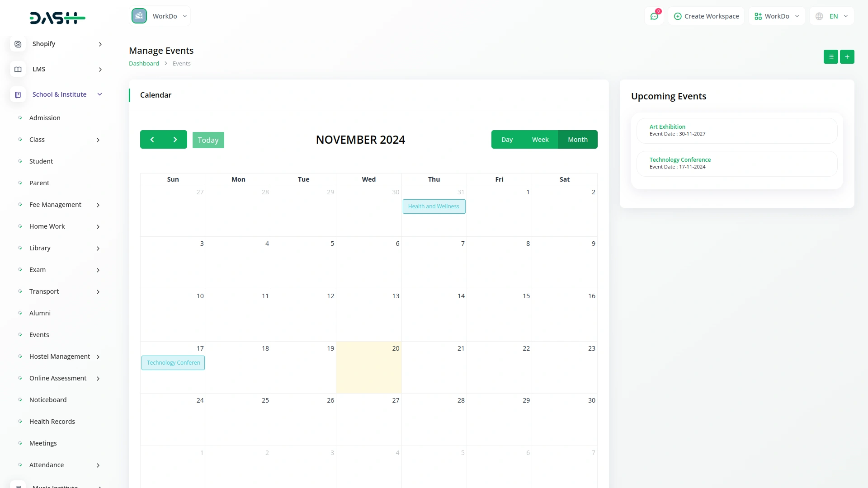Select the Month view toggle
Screen dimensions: 868x488
pos(577,140)
